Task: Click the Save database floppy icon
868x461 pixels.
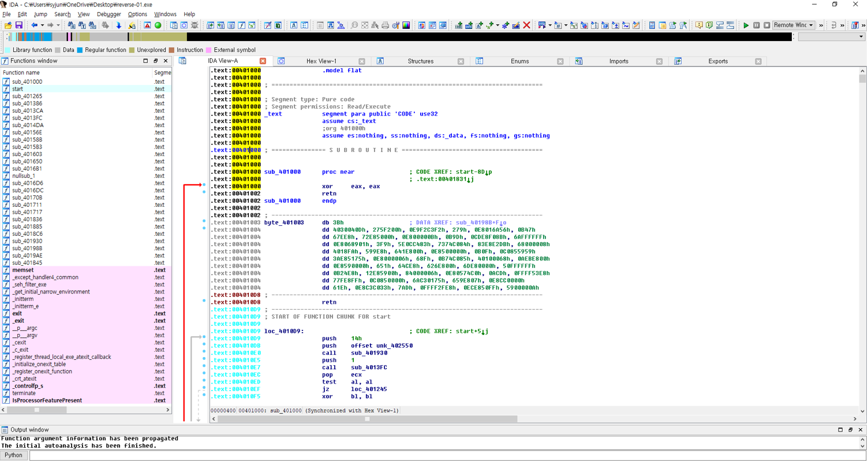Action: [x=18, y=25]
